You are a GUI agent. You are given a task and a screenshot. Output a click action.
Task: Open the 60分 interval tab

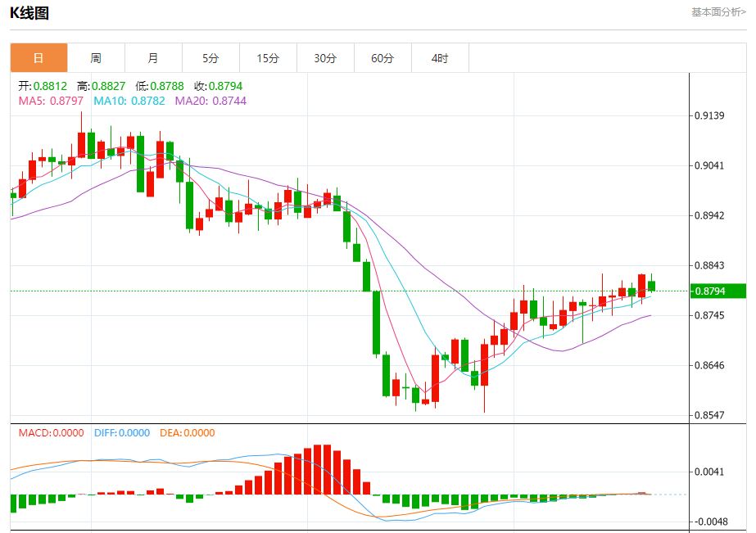[x=383, y=58]
